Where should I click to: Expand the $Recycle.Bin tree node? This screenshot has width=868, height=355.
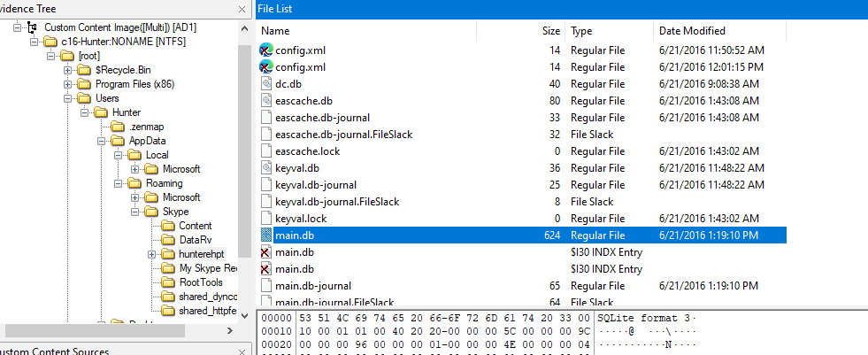tap(67, 70)
